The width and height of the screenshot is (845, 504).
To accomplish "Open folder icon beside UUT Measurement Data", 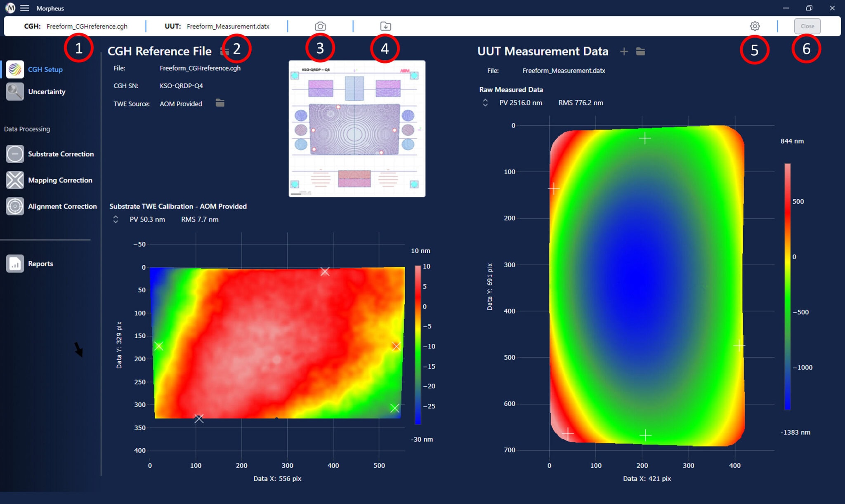I will [x=640, y=52].
